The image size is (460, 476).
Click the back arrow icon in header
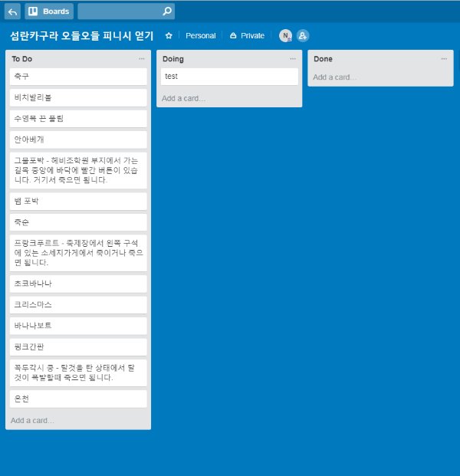(x=12, y=11)
